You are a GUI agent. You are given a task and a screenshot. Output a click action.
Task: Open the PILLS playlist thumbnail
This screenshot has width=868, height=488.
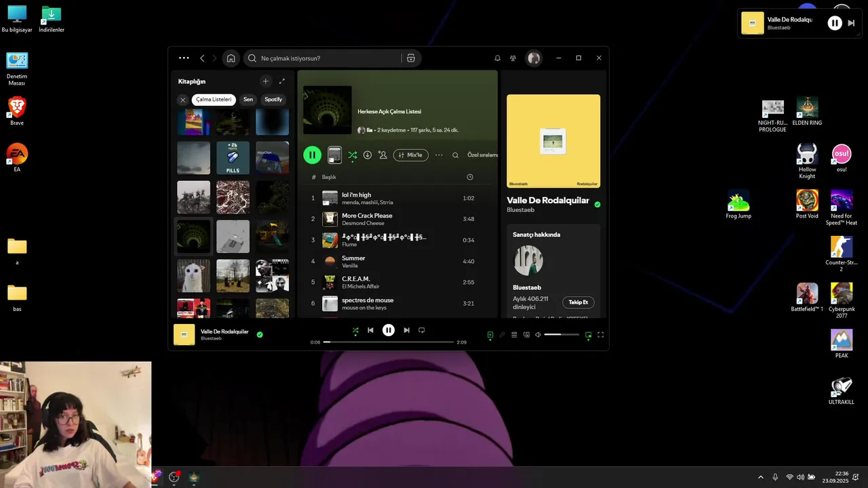pos(233,158)
